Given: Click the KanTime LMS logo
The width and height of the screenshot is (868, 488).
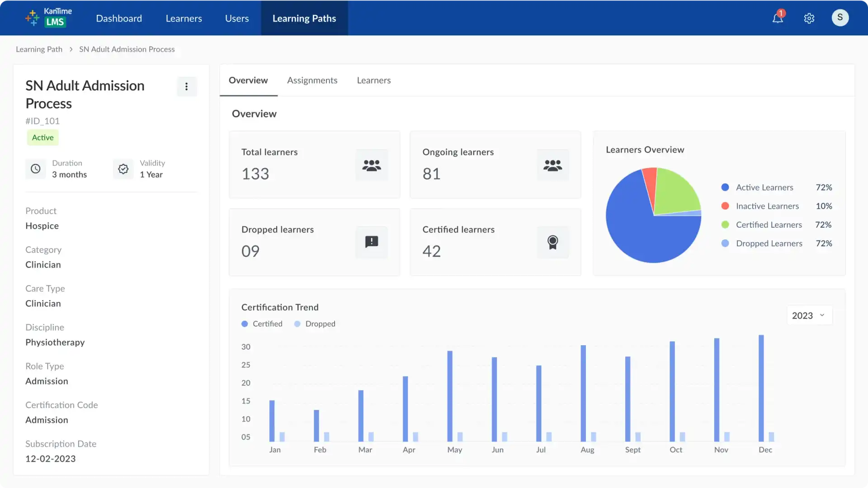Looking at the screenshot, I should click(48, 18).
